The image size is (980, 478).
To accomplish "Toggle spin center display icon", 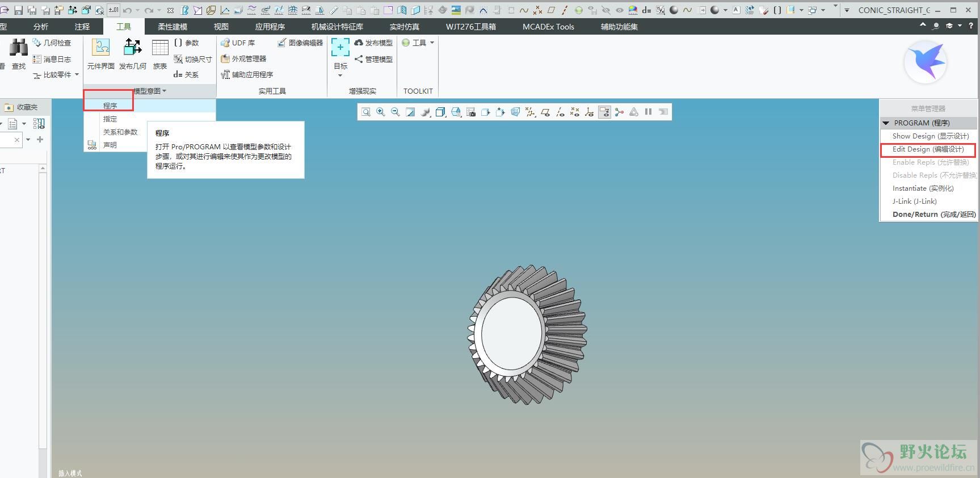I will click(x=619, y=112).
